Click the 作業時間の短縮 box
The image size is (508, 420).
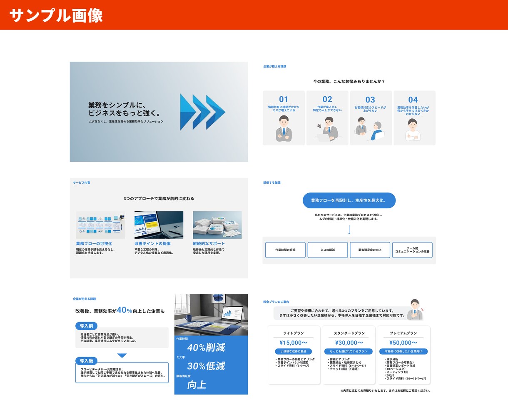coord(285,250)
